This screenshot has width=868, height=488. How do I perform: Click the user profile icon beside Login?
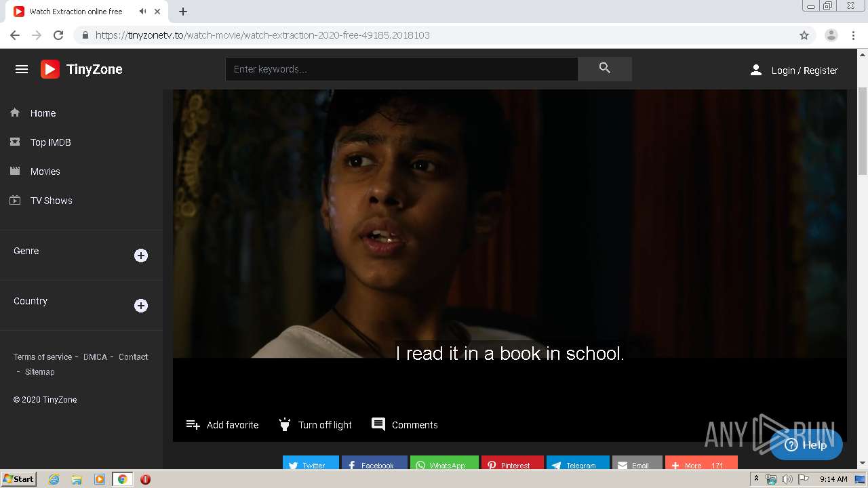756,70
